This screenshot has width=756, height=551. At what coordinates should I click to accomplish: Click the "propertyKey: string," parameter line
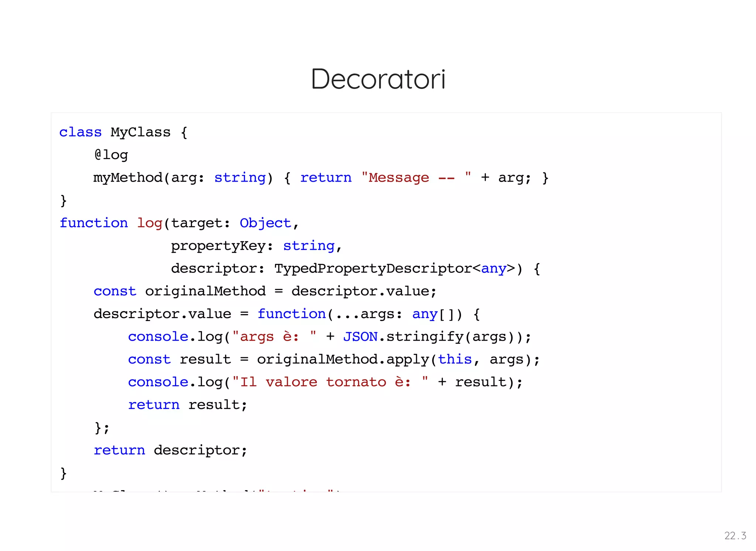257,246
